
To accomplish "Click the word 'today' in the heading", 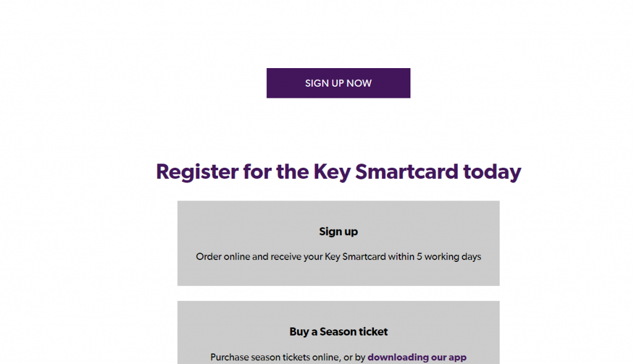I will tap(492, 172).
